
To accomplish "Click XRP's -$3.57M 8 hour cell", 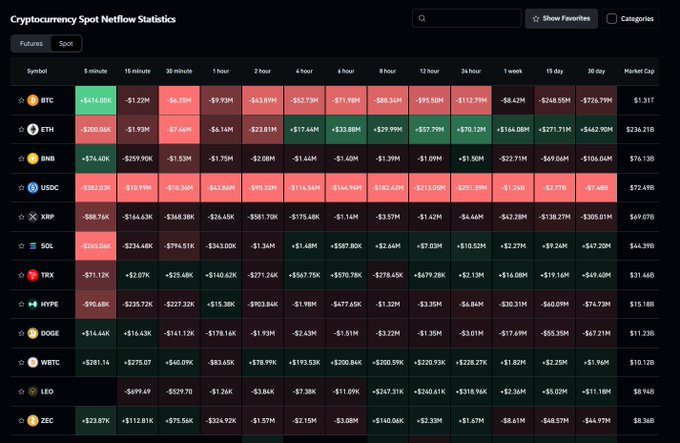I will [x=388, y=217].
